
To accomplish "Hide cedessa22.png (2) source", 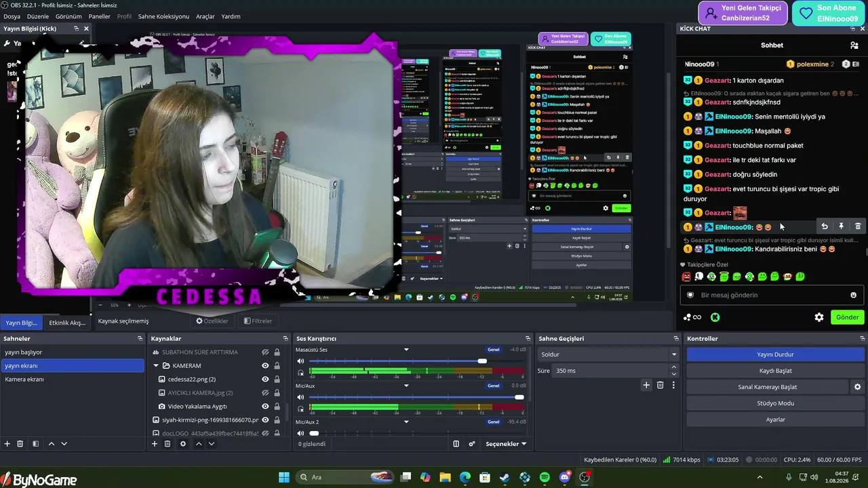I will 266,380.
